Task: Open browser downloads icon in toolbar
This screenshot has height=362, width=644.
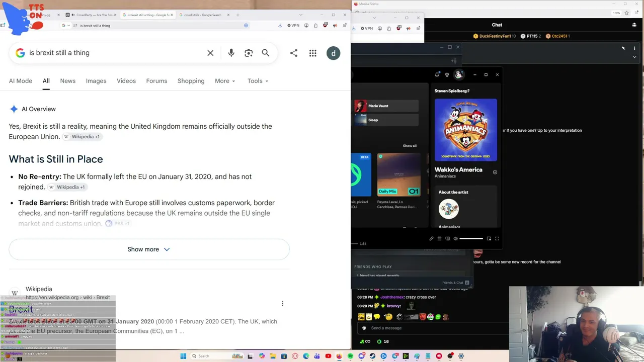Action: [280, 25]
